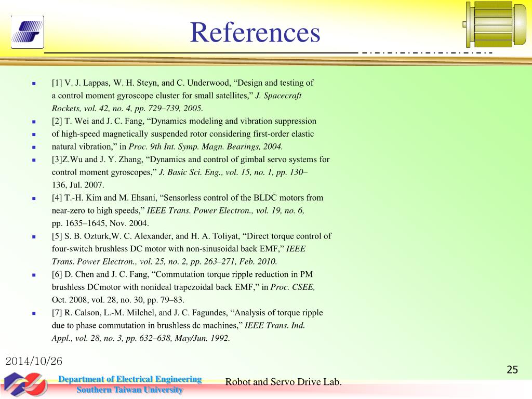Click 'Robot and Servo Drive Lab.' footer text
532x399 pixels.
[284, 382]
